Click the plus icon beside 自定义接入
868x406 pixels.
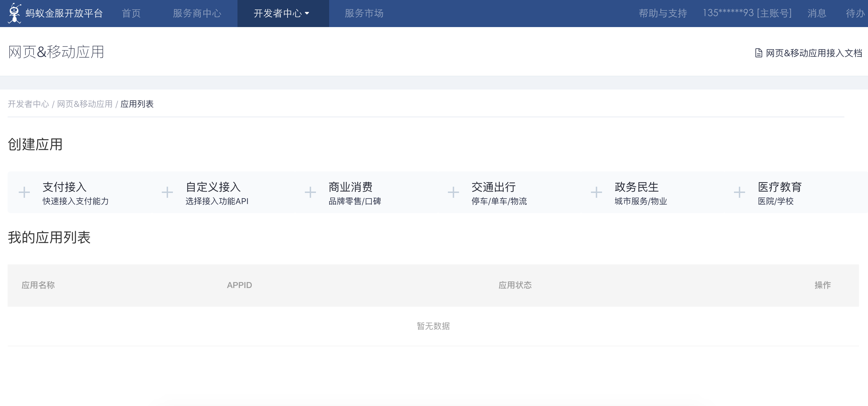pyautogui.click(x=167, y=192)
